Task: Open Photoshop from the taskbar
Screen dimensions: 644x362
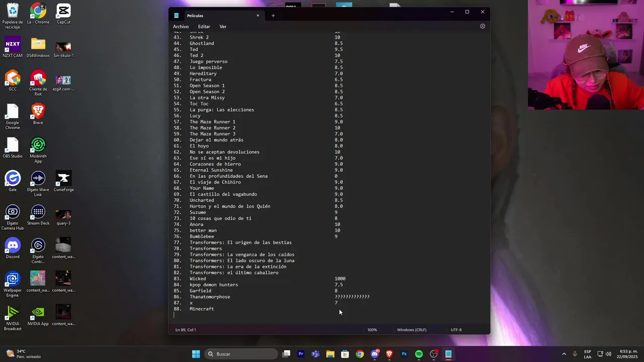Action: tap(404, 354)
